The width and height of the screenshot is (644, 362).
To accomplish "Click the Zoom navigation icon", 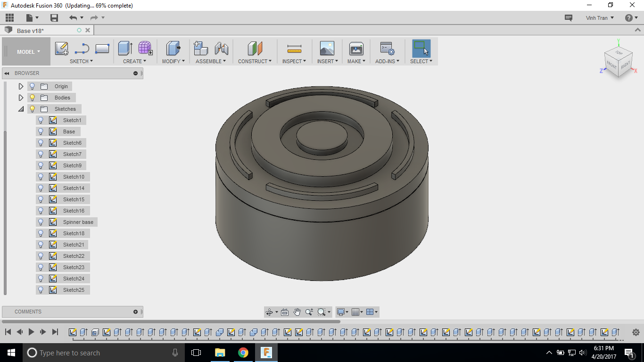I will [x=309, y=312].
